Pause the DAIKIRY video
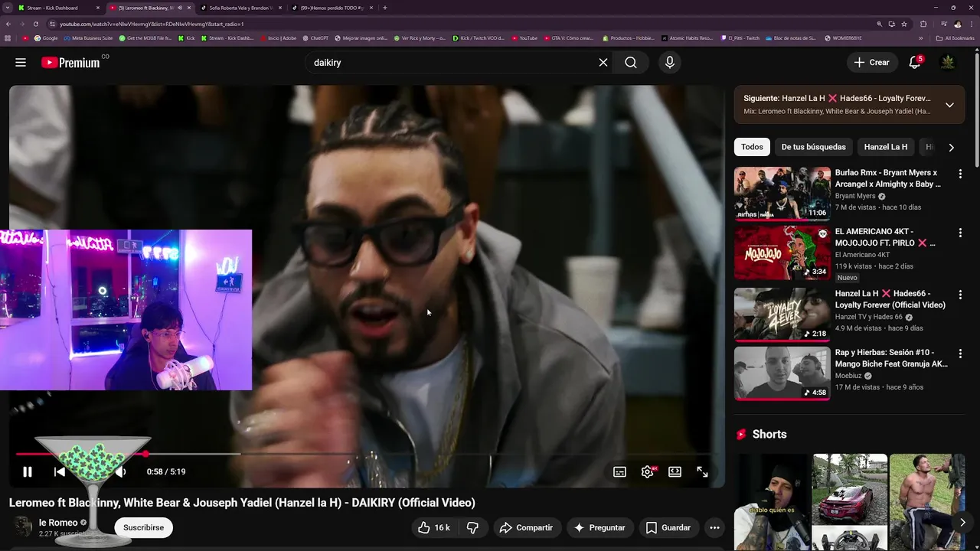This screenshot has width=980, height=551. pyautogui.click(x=28, y=472)
